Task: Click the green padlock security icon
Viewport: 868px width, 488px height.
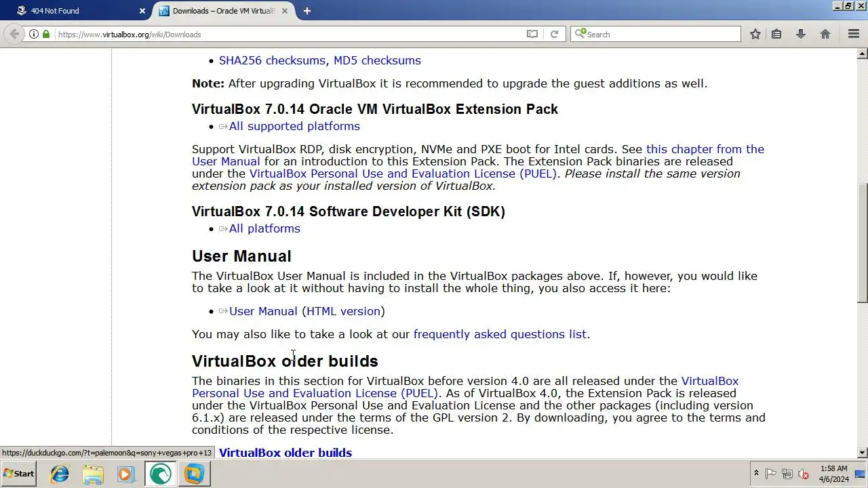Action: pyautogui.click(x=46, y=34)
